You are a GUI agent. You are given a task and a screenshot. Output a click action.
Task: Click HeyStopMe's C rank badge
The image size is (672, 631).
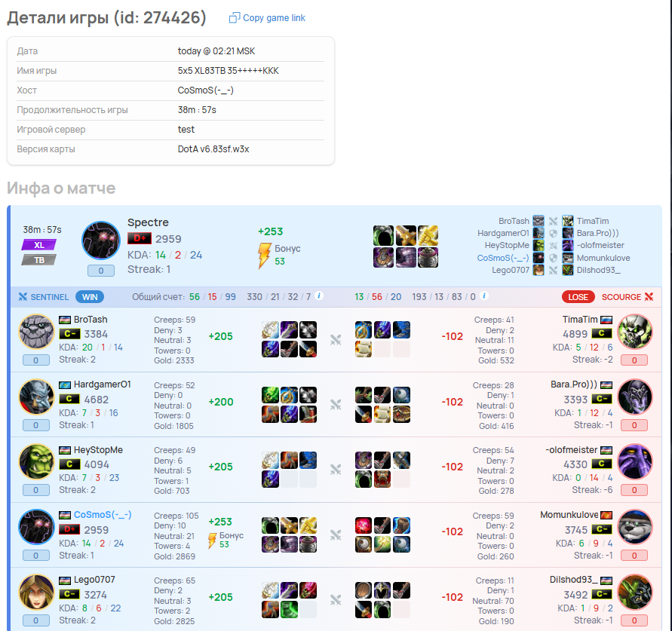[x=69, y=464]
